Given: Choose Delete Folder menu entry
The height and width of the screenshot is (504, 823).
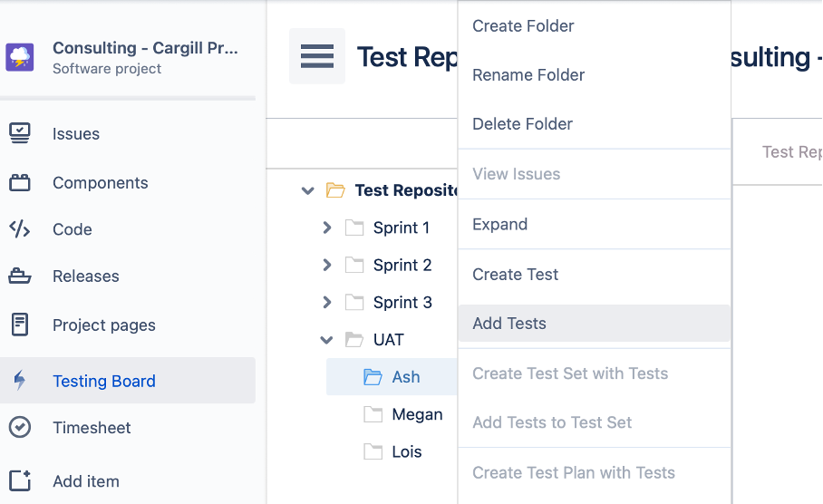Looking at the screenshot, I should pos(522,124).
